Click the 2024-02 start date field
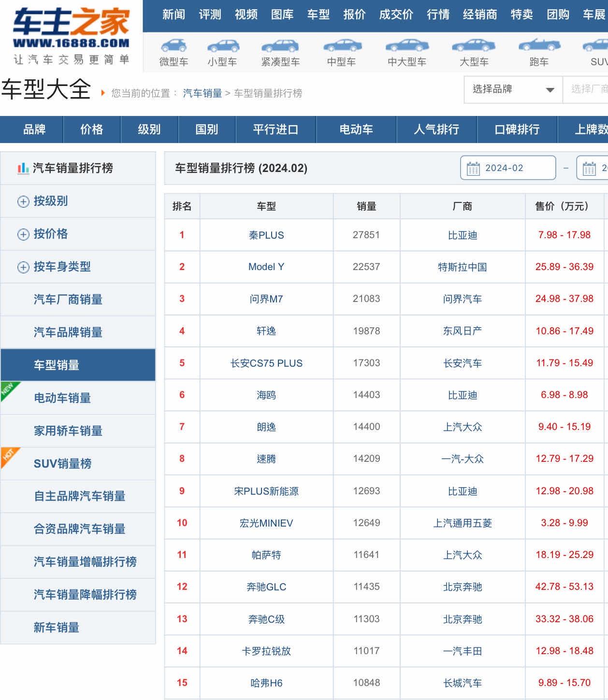This screenshot has height=700, width=608. (508, 168)
